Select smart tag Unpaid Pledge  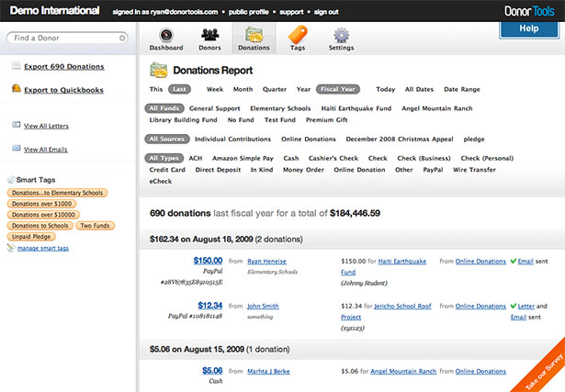pos(31,237)
